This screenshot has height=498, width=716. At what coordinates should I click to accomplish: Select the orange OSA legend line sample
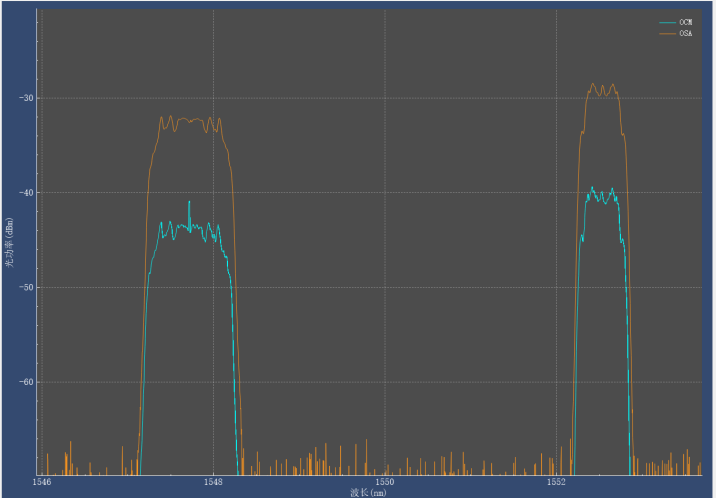point(667,34)
